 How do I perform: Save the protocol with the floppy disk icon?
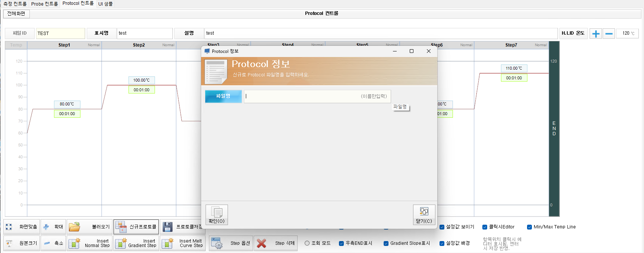click(x=181, y=227)
